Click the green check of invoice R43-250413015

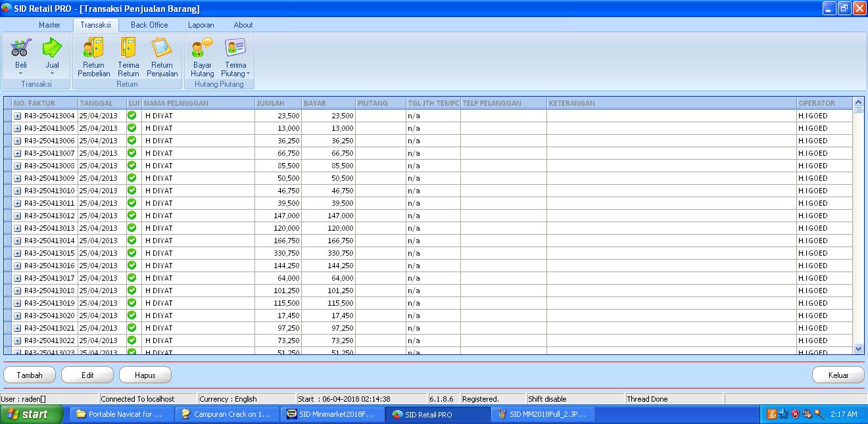tap(132, 252)
